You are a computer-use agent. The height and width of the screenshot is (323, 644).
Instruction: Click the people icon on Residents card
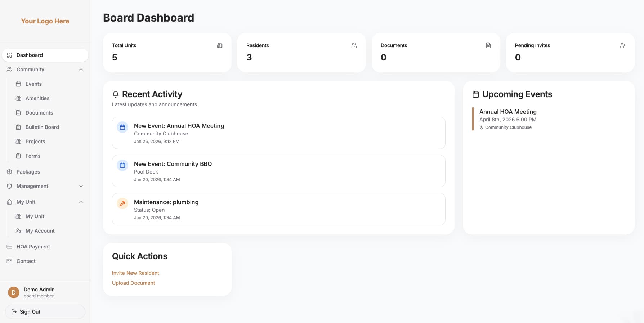354,45
